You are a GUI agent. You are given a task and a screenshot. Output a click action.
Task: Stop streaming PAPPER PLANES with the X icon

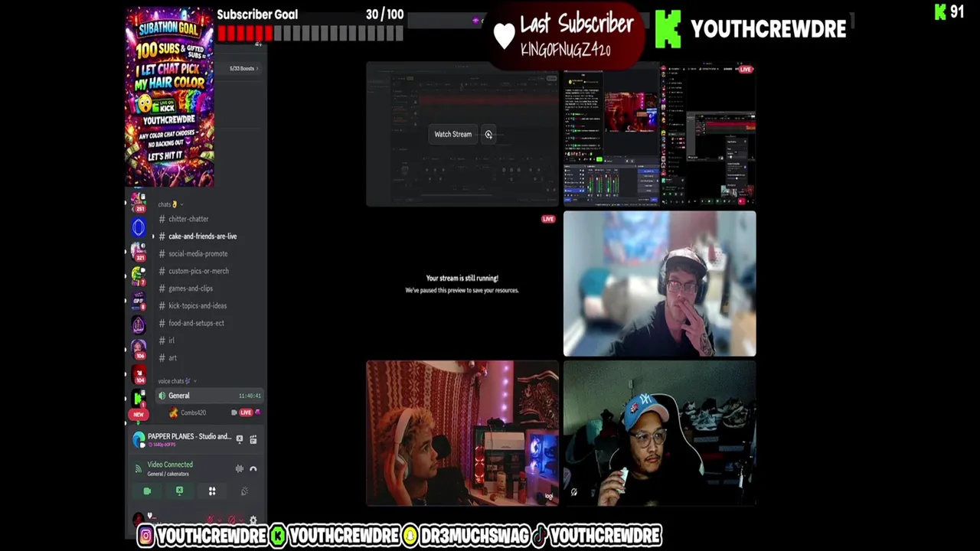(x=240, y=439)
